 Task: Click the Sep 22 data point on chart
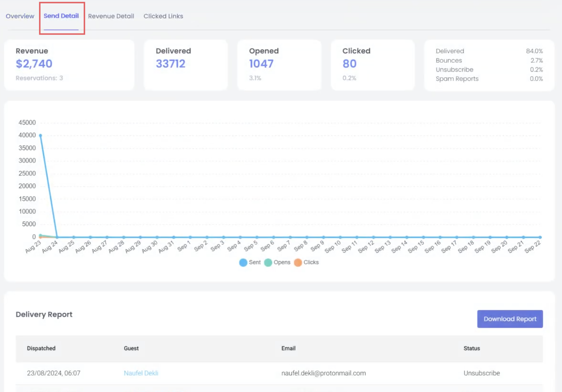tap(540, 237)
